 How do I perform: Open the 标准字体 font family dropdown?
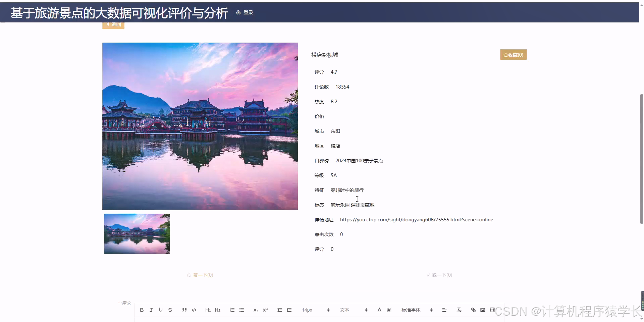coord(411,310)
